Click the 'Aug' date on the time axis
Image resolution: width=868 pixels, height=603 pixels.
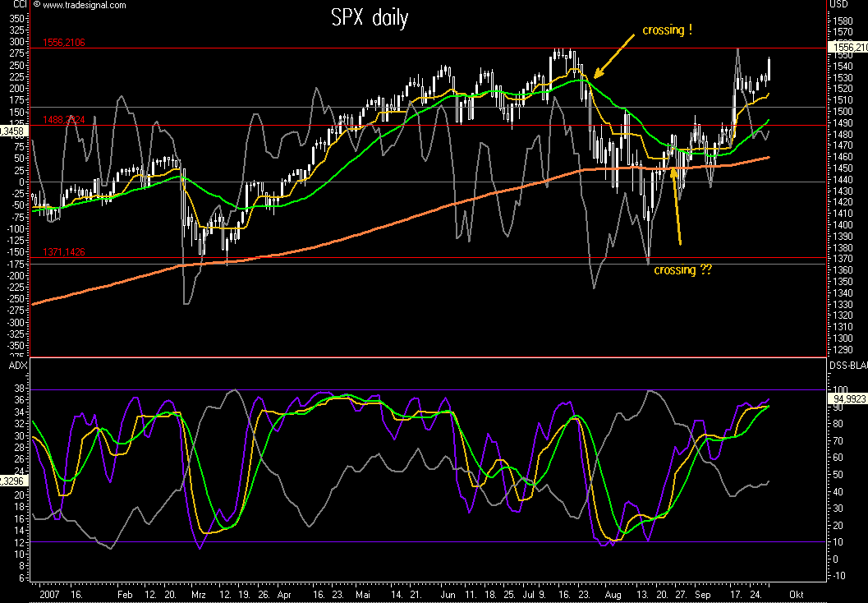pos(613,593)
